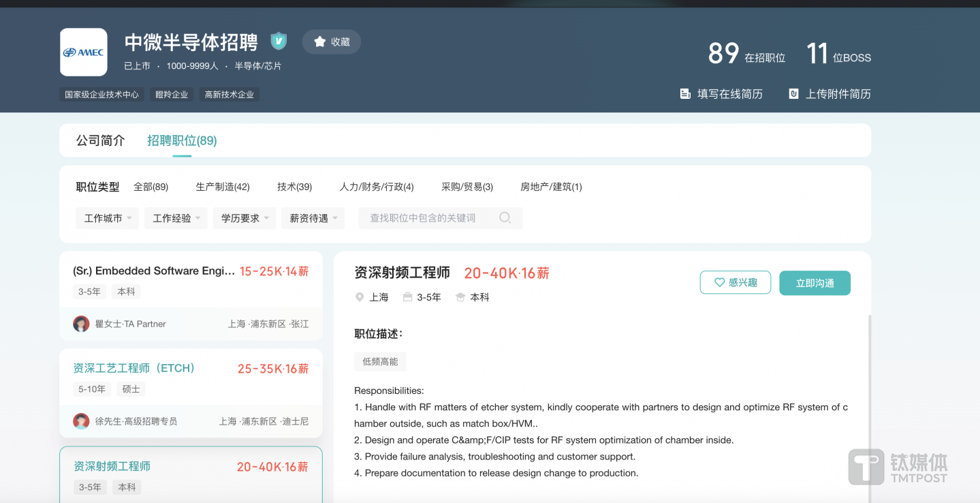Click recruiter 瞿女士 avatar
The image size is (980, 503).
[81, 324]
